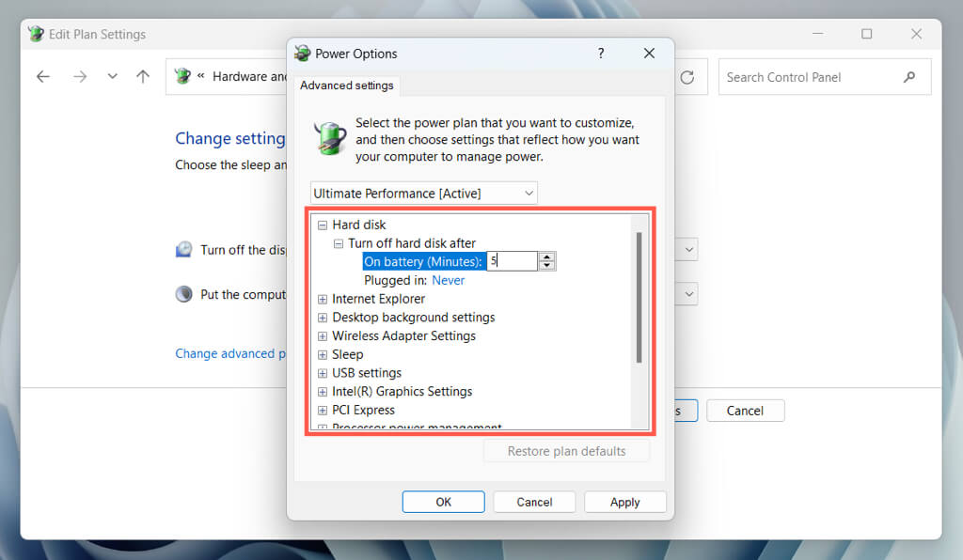Collapse the Hard disk tree node
Viewport: 963px width, 560px height.
323,226
